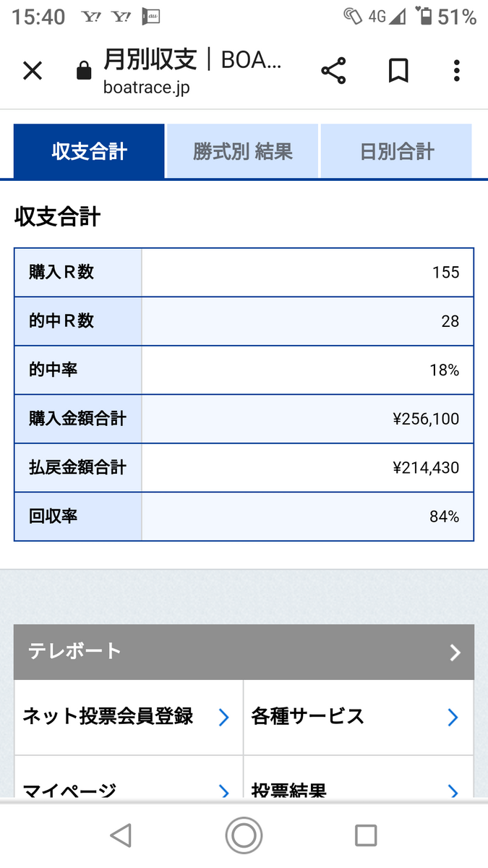Share the page via share icon
The image size is (488, 868).
click(x=333, y=71)
